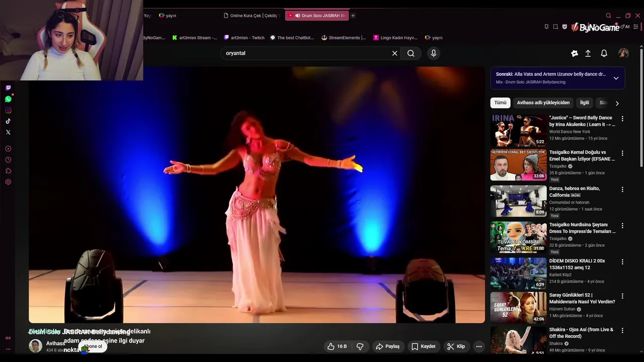
Task: Open Tssigalko Kemal Doğulu video thumbnail
Action: 518,164
